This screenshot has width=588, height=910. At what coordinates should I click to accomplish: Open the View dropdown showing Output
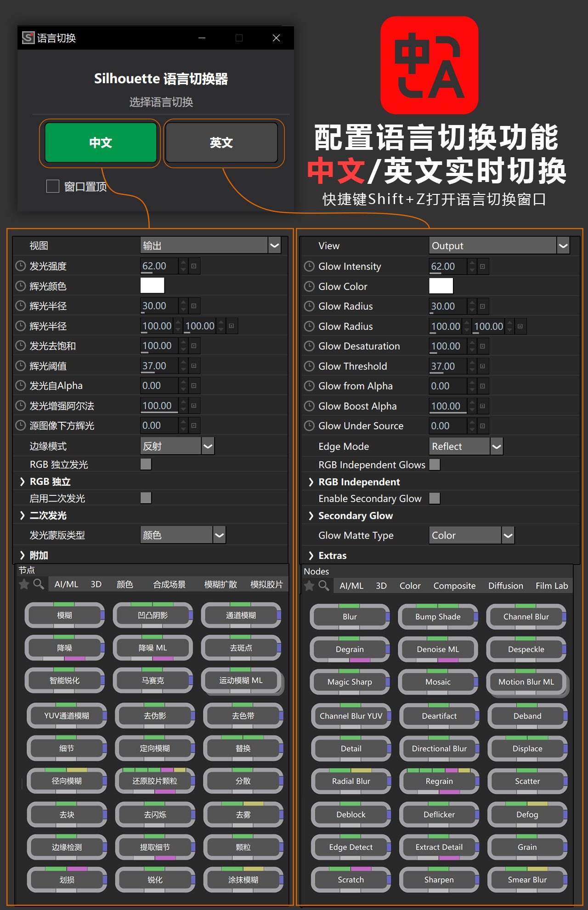499,246
